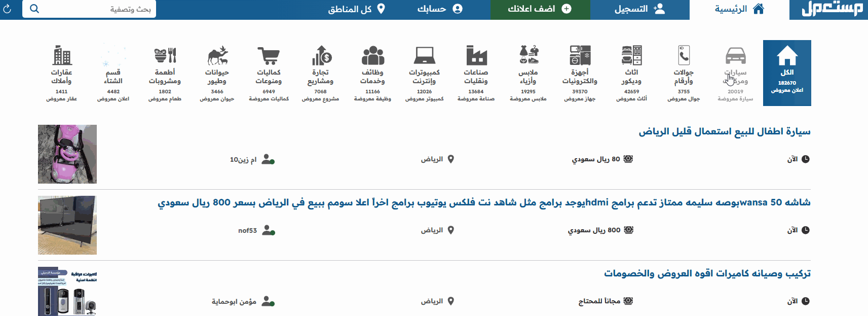Open the kids car for sale listing

tap(724, 132)
